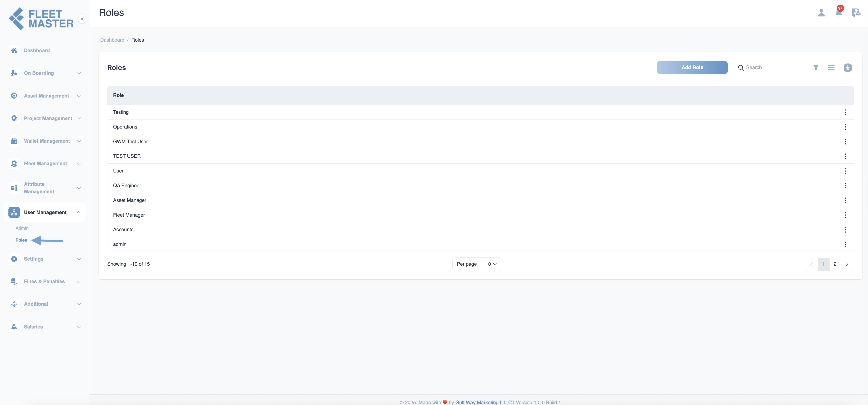Expand Settings chevron
The image size is (868, 405).
pyautogui.click(x=79, y=259)
